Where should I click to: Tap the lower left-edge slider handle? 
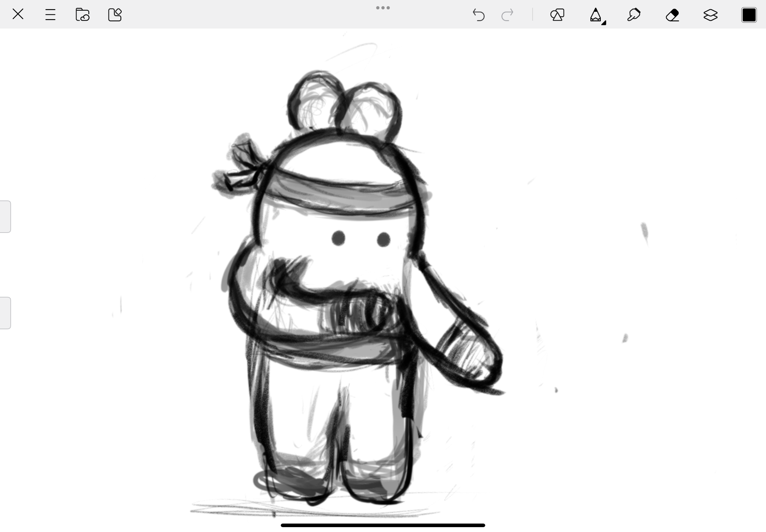tap(5, 313)
